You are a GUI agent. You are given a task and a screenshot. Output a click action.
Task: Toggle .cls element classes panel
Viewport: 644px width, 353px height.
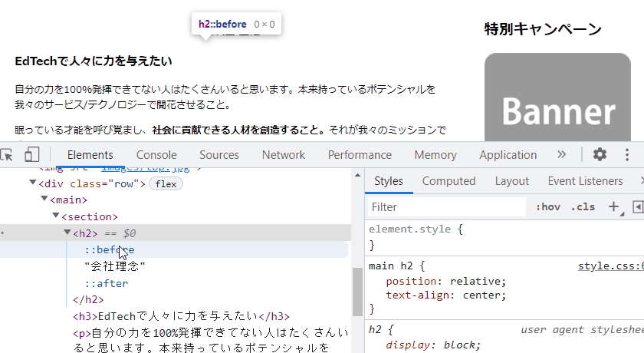[583, 206]
